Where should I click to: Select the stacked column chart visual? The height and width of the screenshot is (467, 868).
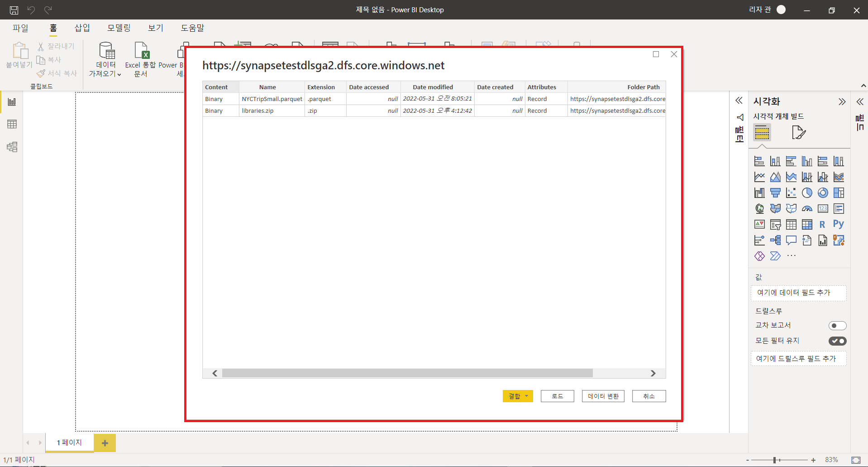775,161
